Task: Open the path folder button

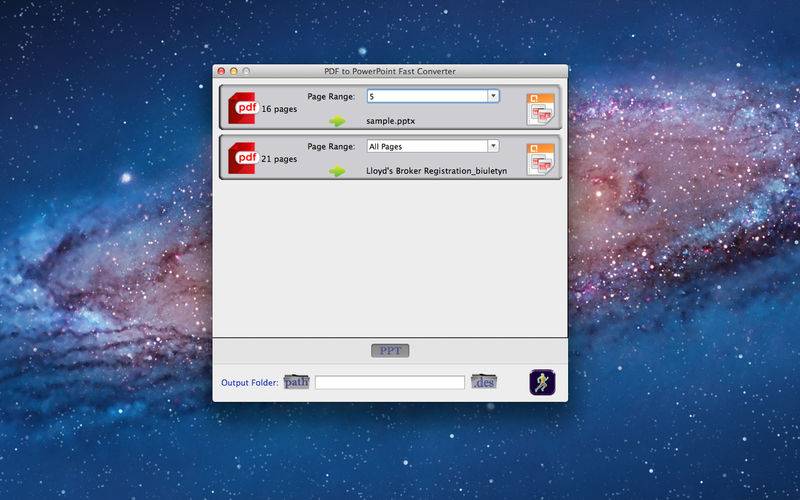Action: click(296, 382)
